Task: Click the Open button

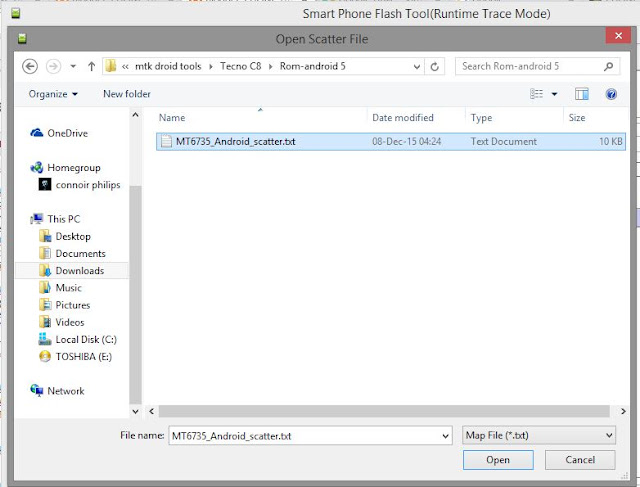Action: click(498, 460)
